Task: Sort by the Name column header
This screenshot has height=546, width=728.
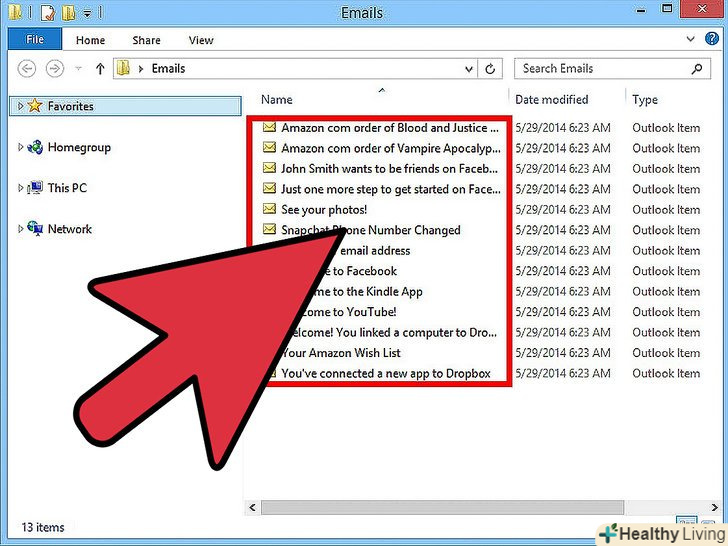Action: pos(277,99)
